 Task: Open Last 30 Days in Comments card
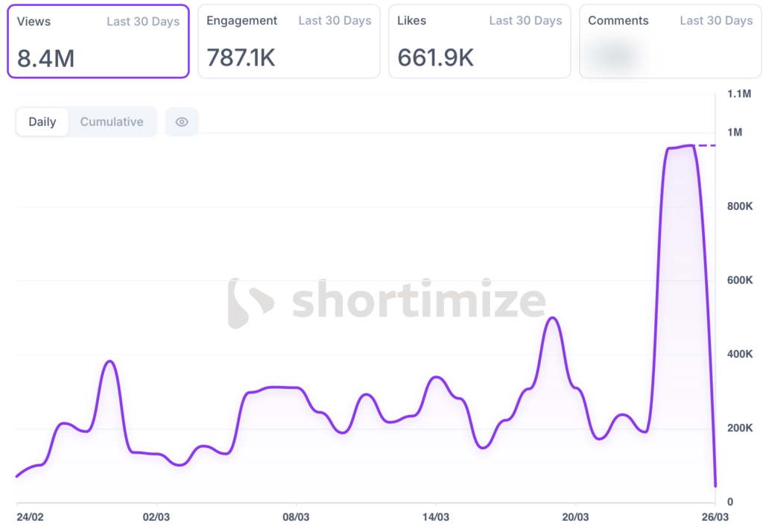(x=716, y=21)
